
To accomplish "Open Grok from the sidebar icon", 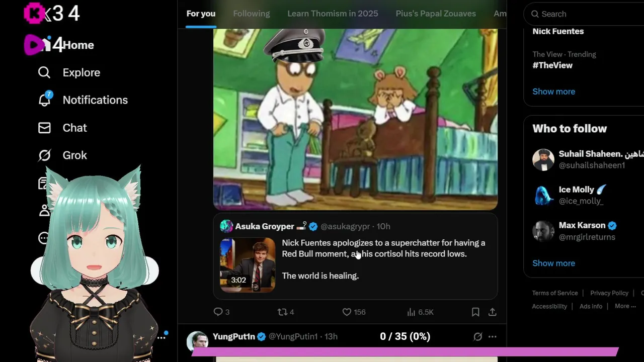I will coord(44,155).
